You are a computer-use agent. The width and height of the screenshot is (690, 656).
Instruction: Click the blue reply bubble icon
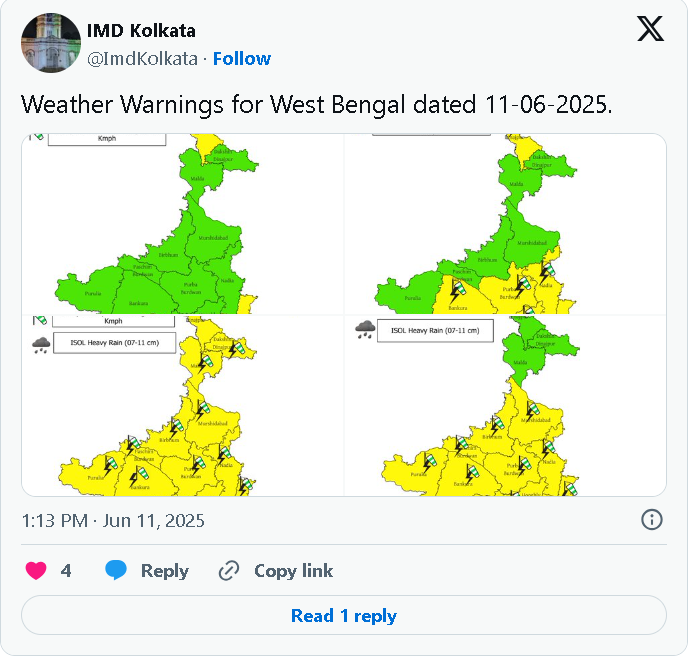click(116, 570)
